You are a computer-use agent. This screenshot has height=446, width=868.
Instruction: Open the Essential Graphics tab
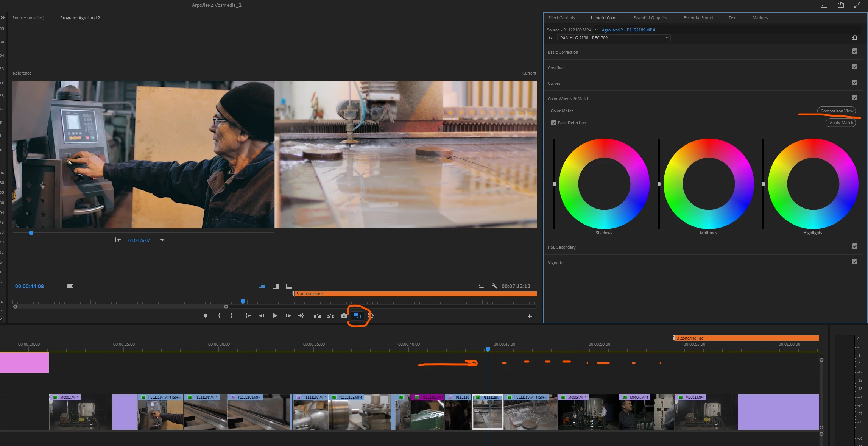(x=650, y=18)
